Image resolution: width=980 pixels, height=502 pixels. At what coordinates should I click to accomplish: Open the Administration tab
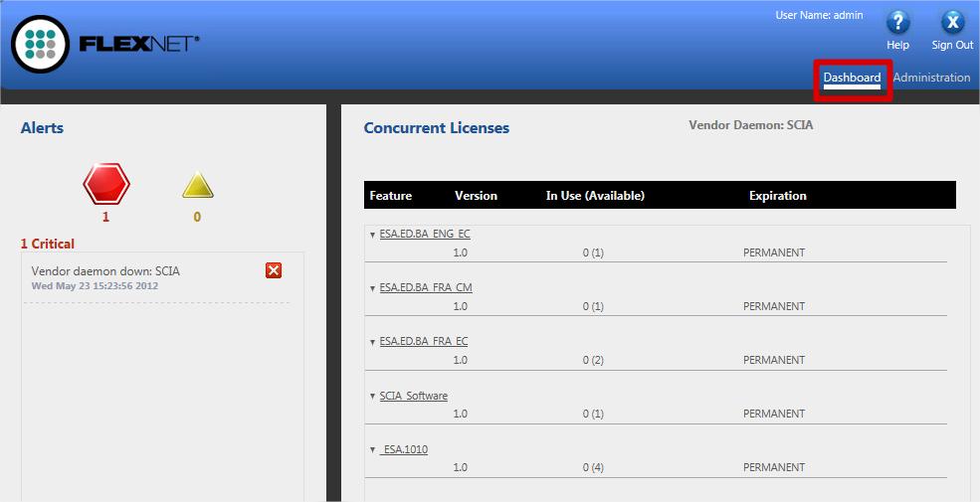pyautogui.click(x=931, y=78)
